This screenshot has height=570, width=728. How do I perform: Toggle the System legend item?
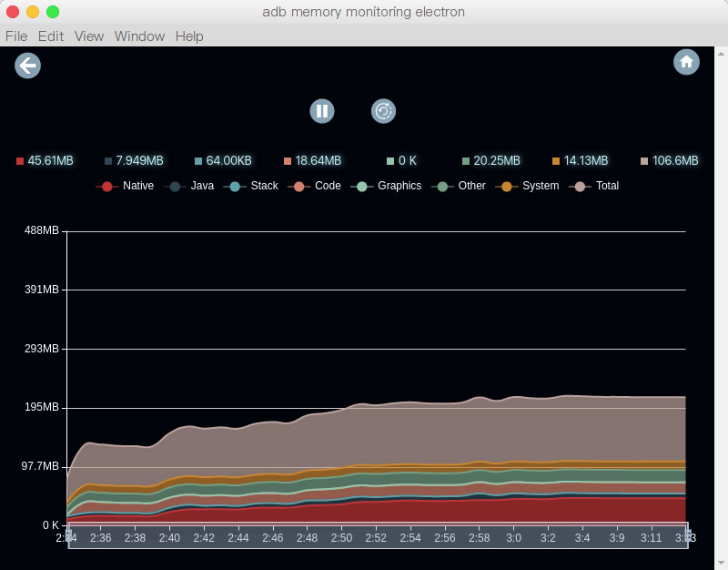coord(529,186)
